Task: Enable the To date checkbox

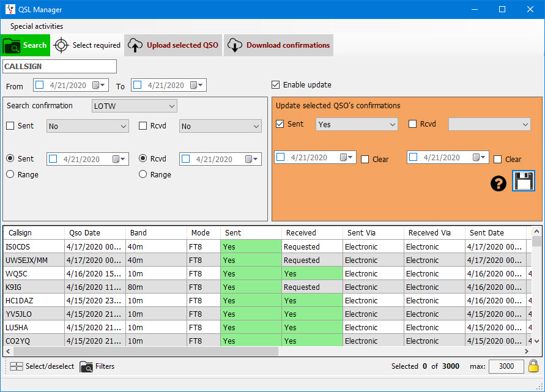Action: click(x=138, y=85)
